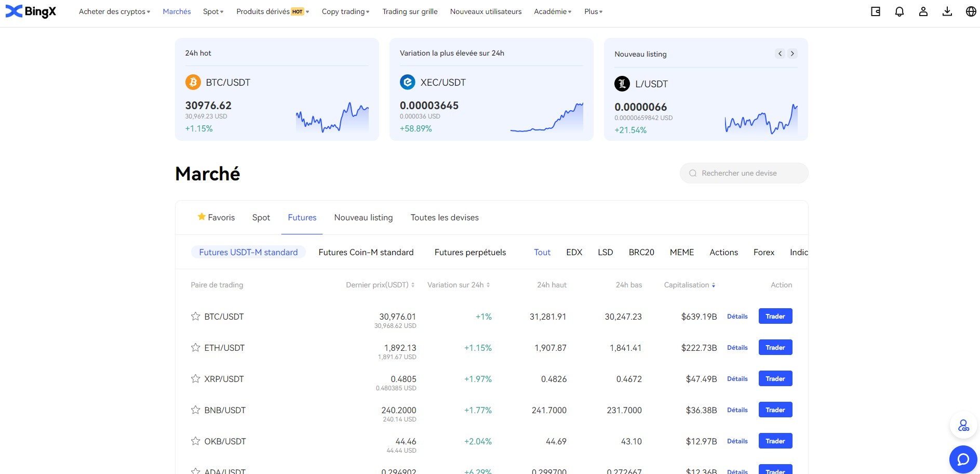This screenshot has width=980, height=474.
Task: Click the L coin icon in Nouveau listing
Action: [622, 84]
